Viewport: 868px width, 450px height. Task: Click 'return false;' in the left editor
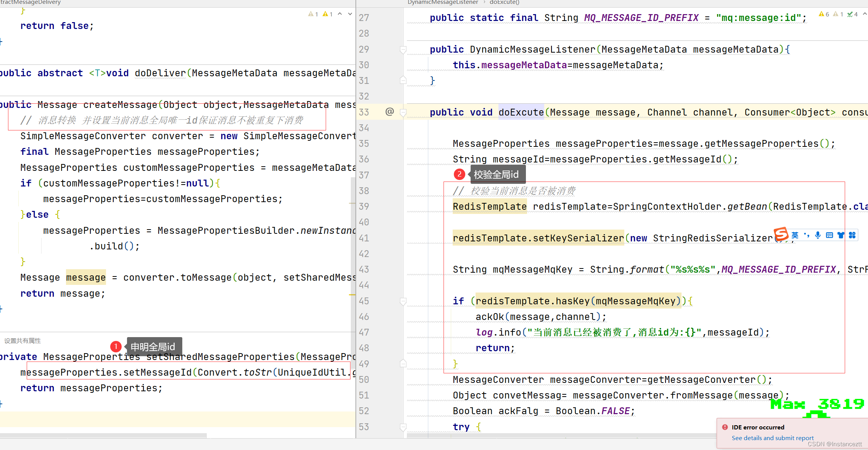tap(57, 26)
